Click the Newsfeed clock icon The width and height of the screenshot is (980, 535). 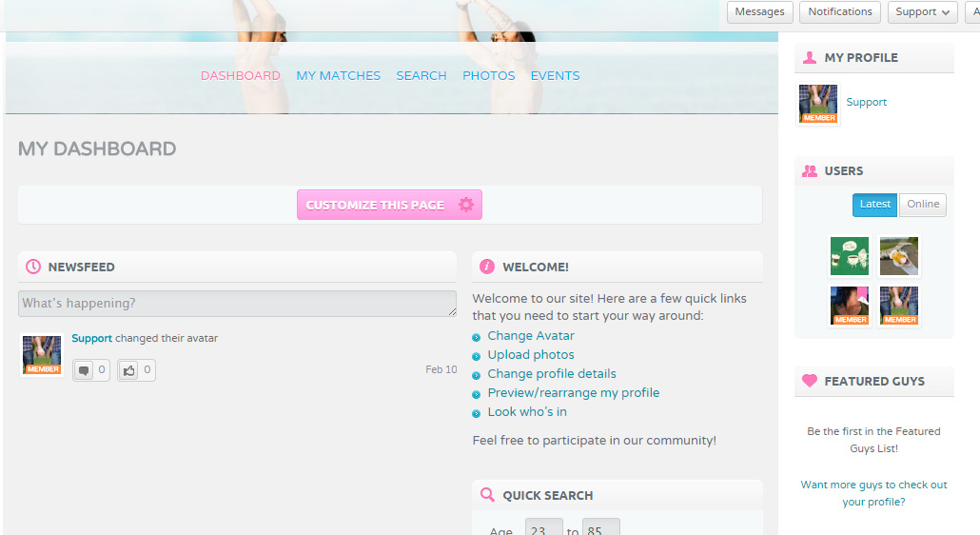[x=33, y=267]
